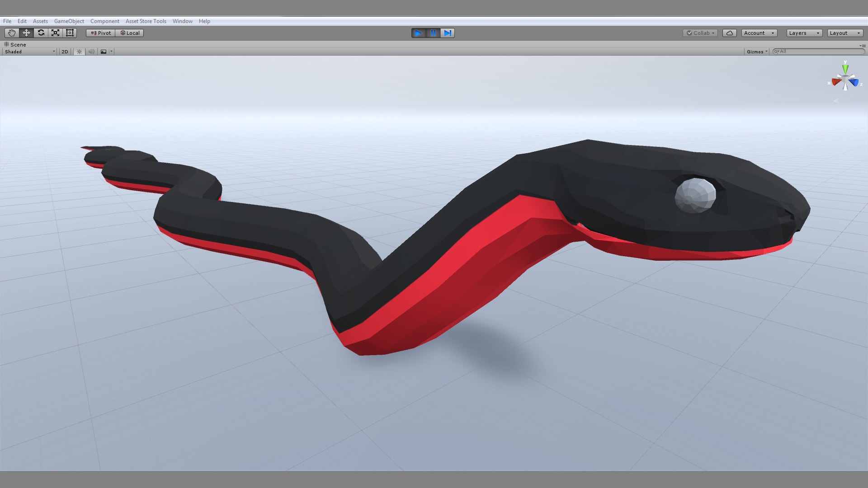Open the Edit menu
The height and width of the screenshot is (488, 868).
pyautogui.click(x=22, y=21)
